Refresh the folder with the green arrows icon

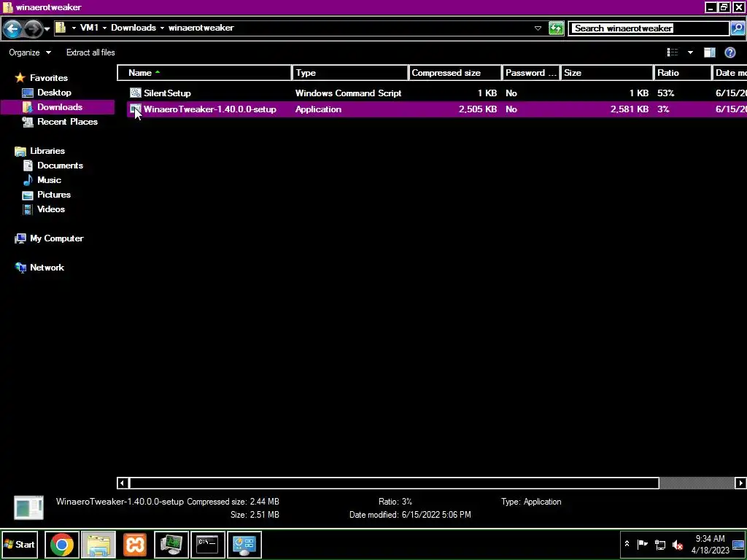[556, 28]
